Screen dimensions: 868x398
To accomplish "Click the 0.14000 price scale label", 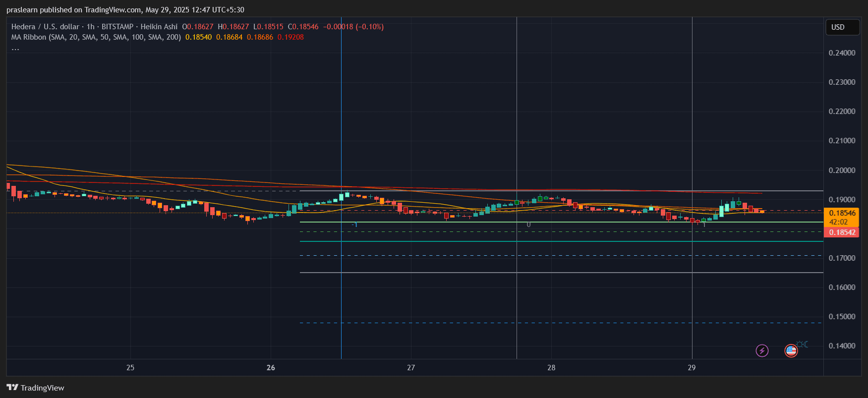I will click(x=842, y=346).
